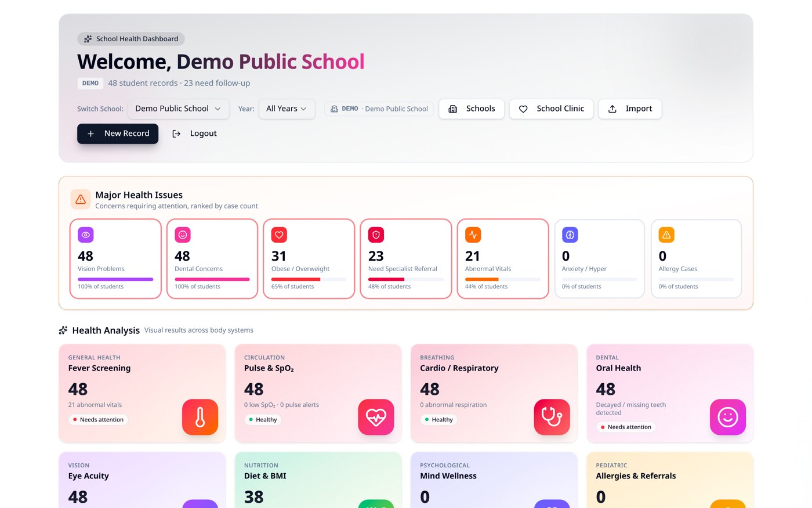812x508 pixels.
Task: Click the '48% of students' label
Action: coord(389,287)
